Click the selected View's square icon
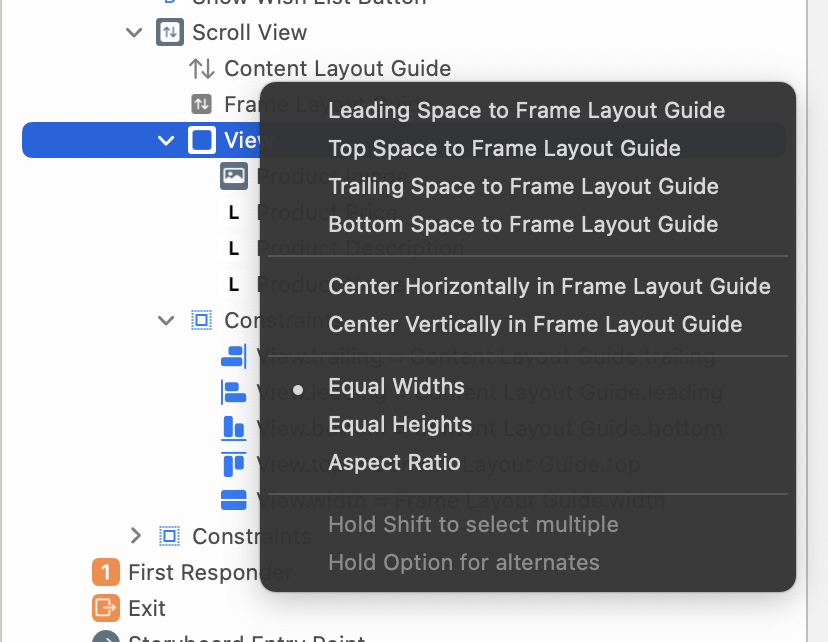The width and height of the screenshot is (828, 642). (x=202, y=140)
